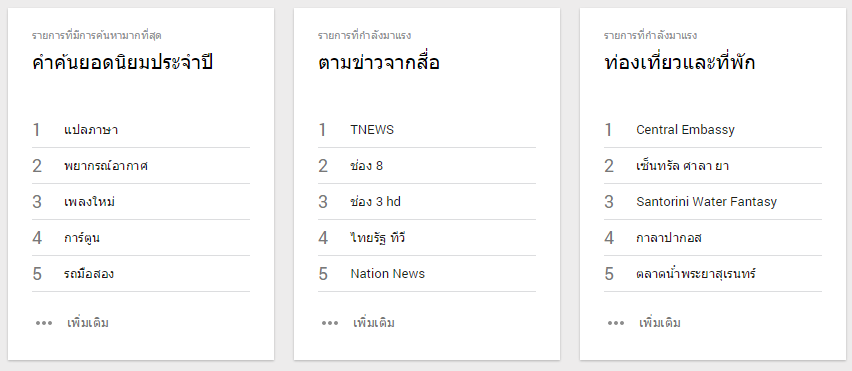Click the three-dots icon under คำค้นยอดนิยมประจำปี
The image size is (852, 371).
coord(44,323)
